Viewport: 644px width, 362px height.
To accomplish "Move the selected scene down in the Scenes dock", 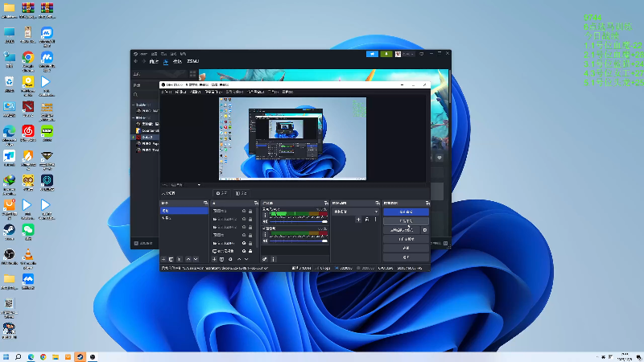I will 196,259.
